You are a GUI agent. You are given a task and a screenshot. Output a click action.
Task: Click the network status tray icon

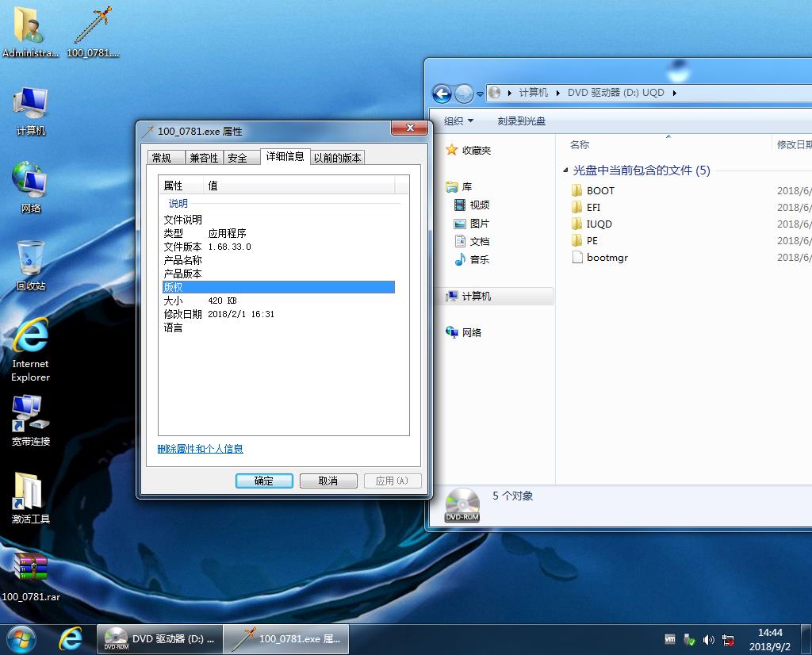[x=728, y=640]
